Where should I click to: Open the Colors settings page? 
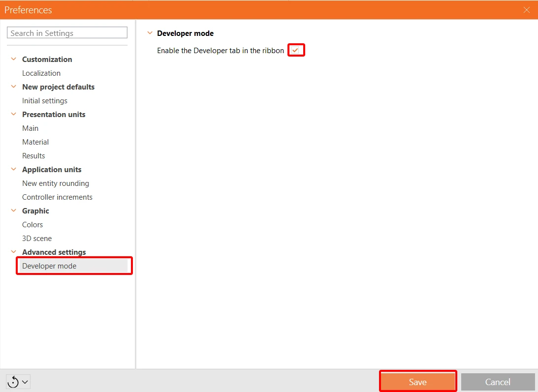(x=32, y=225)
